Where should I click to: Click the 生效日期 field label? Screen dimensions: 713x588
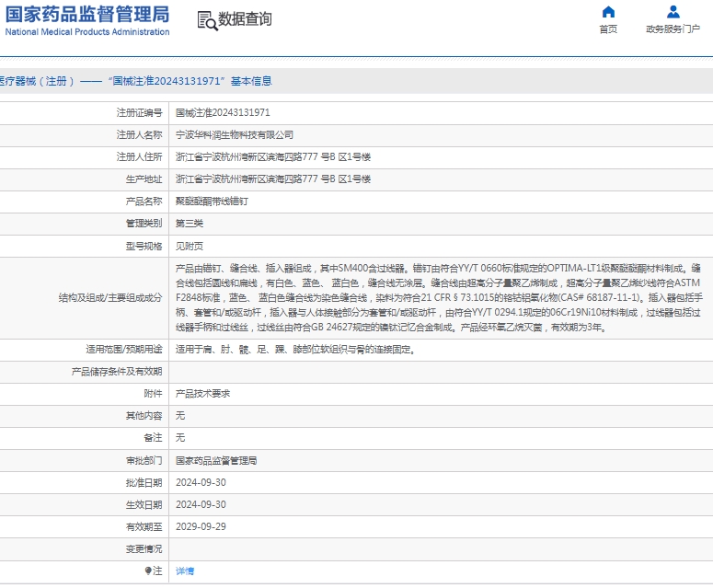(144, 505)
